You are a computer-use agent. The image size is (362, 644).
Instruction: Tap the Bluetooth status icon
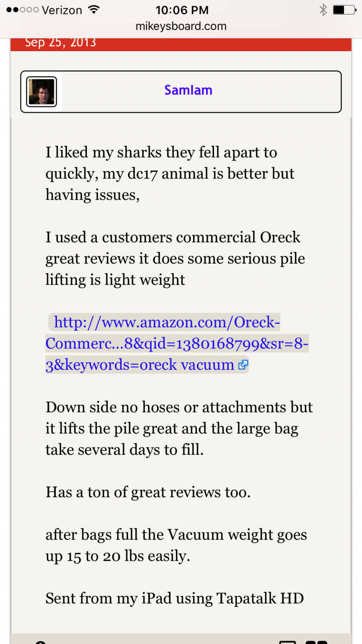coord(323,10)
